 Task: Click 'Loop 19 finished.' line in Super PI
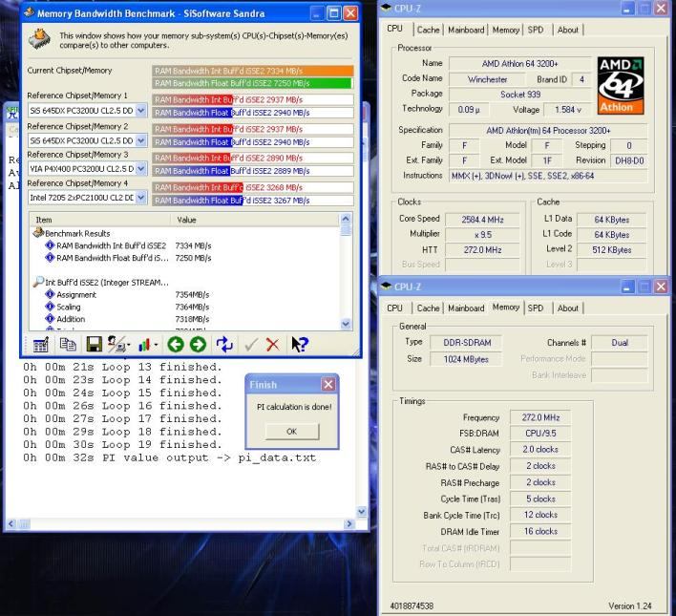click(123, 444)
